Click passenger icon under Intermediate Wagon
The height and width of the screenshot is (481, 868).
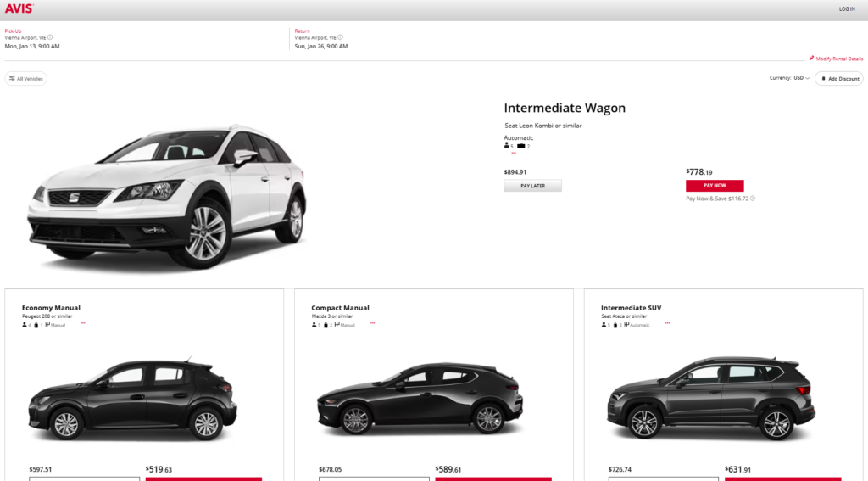pyautogui.click(x=507, y=146)
